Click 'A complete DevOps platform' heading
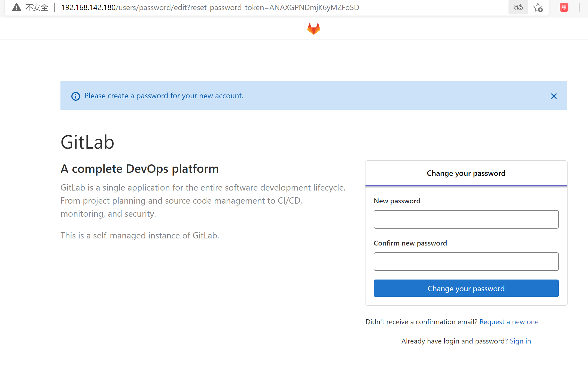Screen dimensions: 588x365 click(x=139, y=169)
